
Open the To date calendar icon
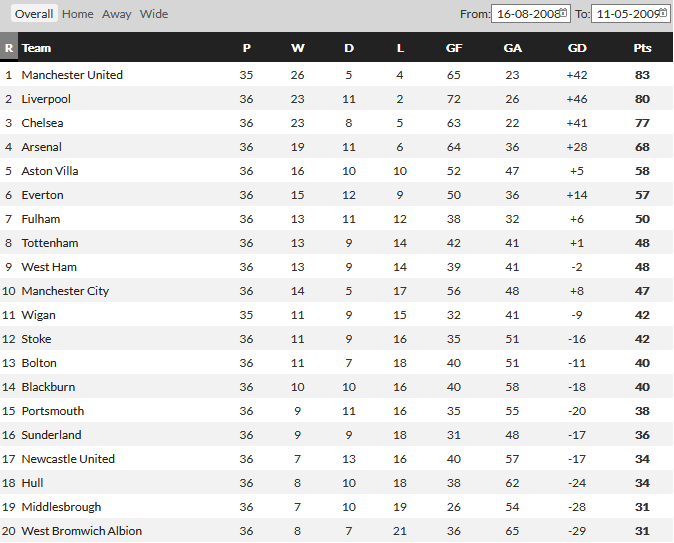pos(663,13)
